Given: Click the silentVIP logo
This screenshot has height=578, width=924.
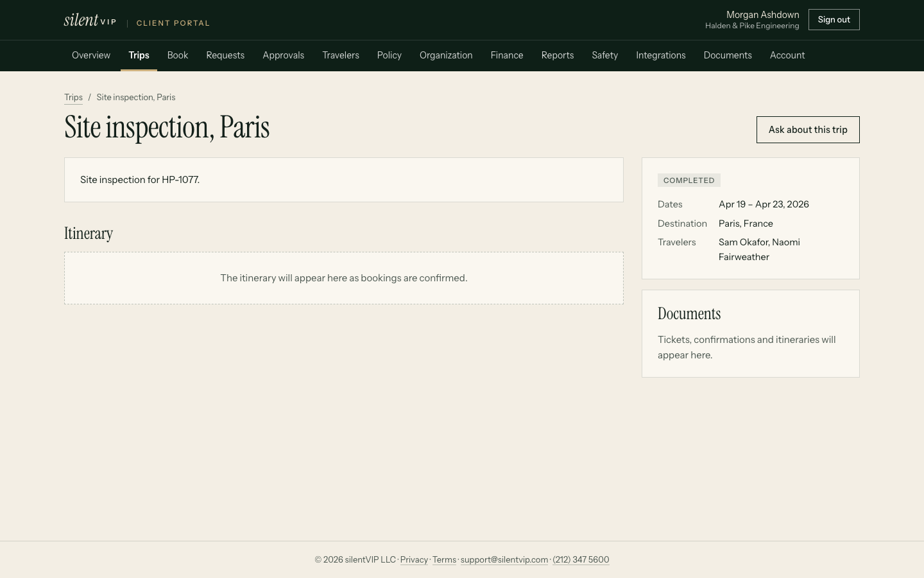Looking at the screenshot, I should click(x=90, y=20).
